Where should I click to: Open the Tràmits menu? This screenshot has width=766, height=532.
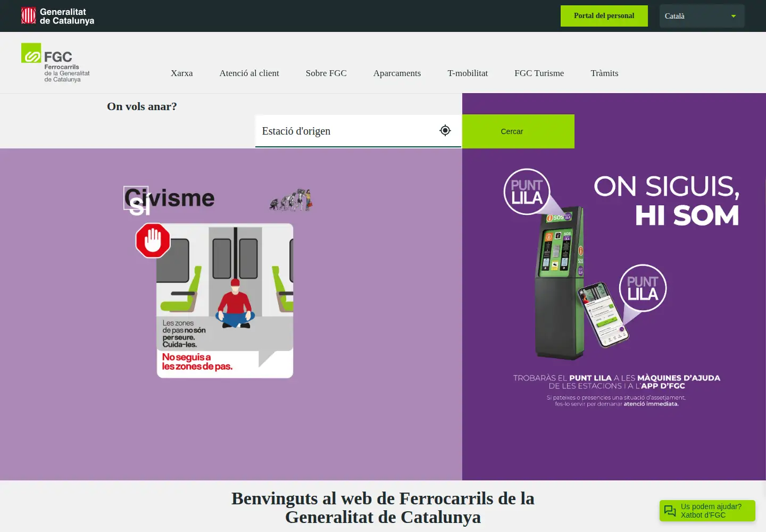(x=604, y=73)
